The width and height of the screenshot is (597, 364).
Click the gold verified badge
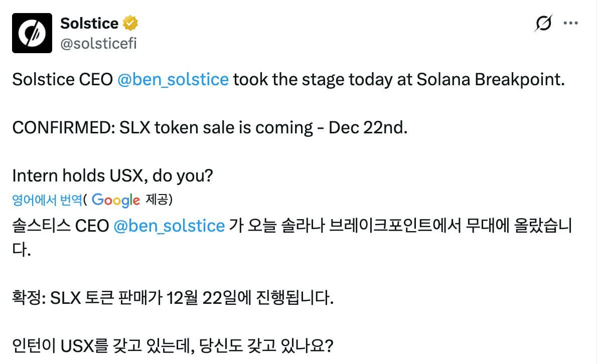tap(131, 23)
